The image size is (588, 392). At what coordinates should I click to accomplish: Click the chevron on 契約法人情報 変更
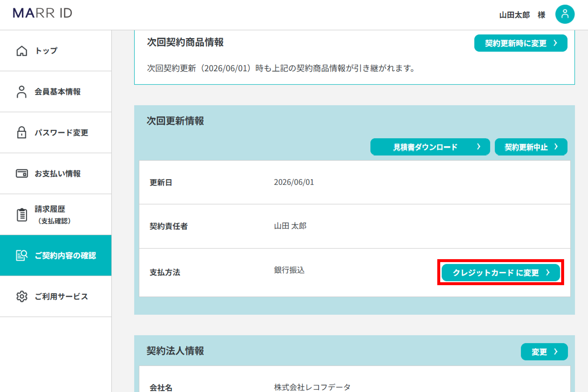(x=556, y=352)
